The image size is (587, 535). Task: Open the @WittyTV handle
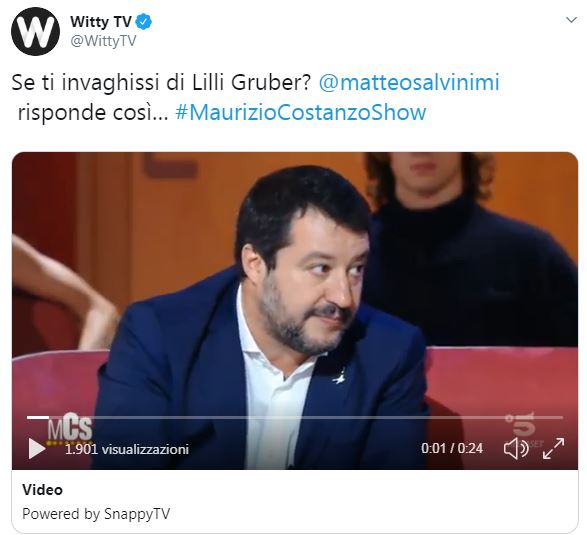point(103,41)
